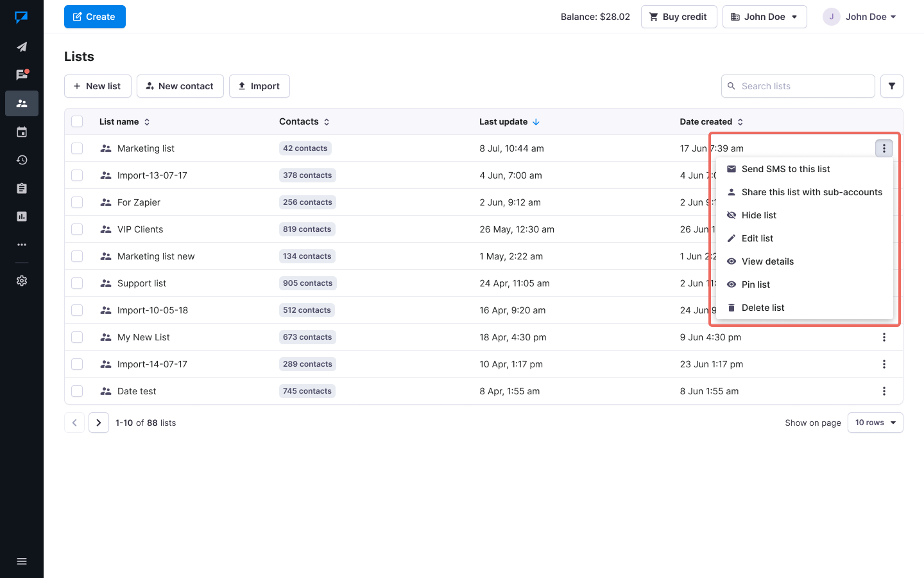Click the Search lists input field
Screen dimensions: 924x578
pos(802,86)
